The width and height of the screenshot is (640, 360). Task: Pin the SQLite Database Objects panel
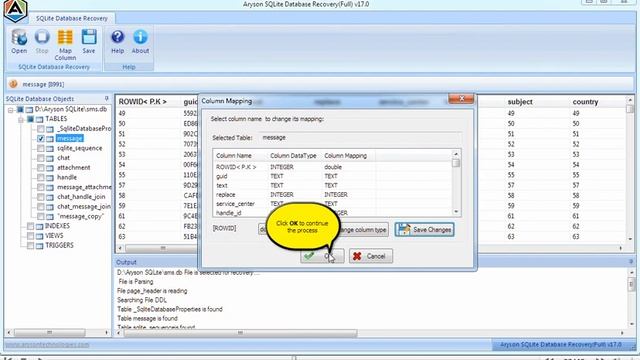click(107, 98)
